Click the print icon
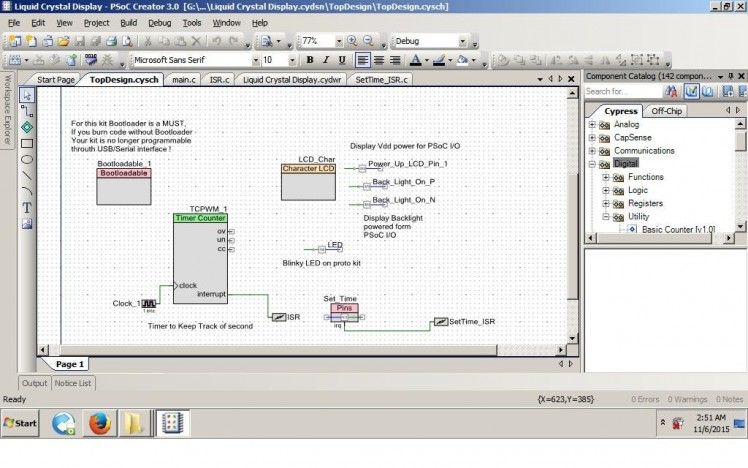This screenshot has width=748, height=468. pos(112,41)
